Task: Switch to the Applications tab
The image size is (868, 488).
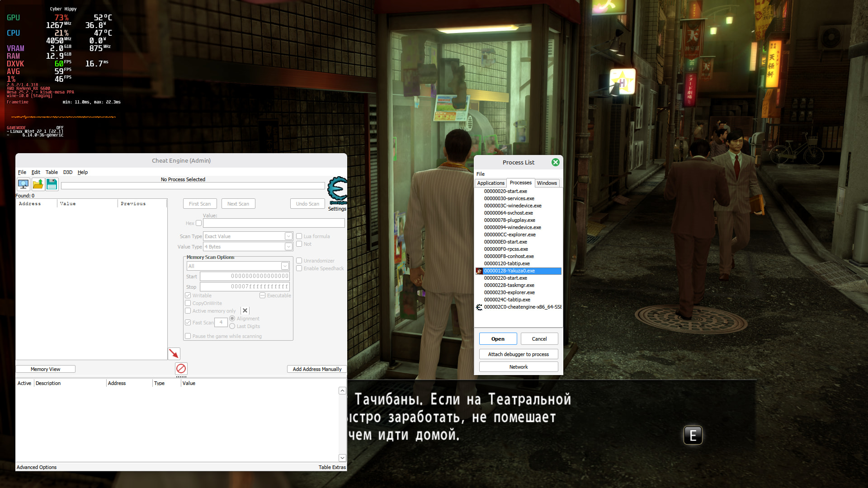Action: (x=491, y=183)
